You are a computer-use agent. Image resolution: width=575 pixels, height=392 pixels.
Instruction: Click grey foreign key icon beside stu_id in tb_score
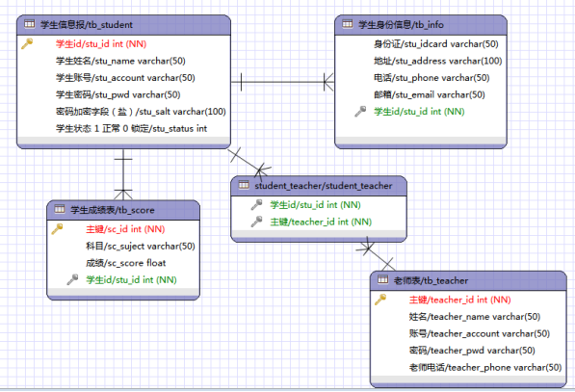72,279
